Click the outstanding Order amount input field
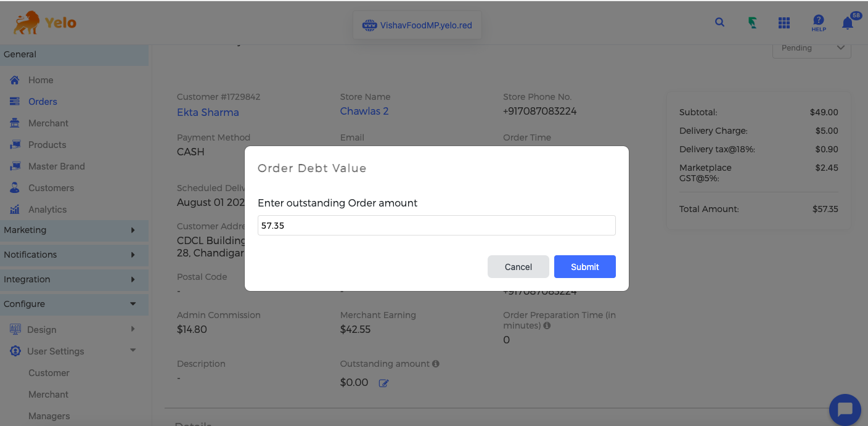The width and height of the screenshot is (868, 426). [x=436, y=226]
